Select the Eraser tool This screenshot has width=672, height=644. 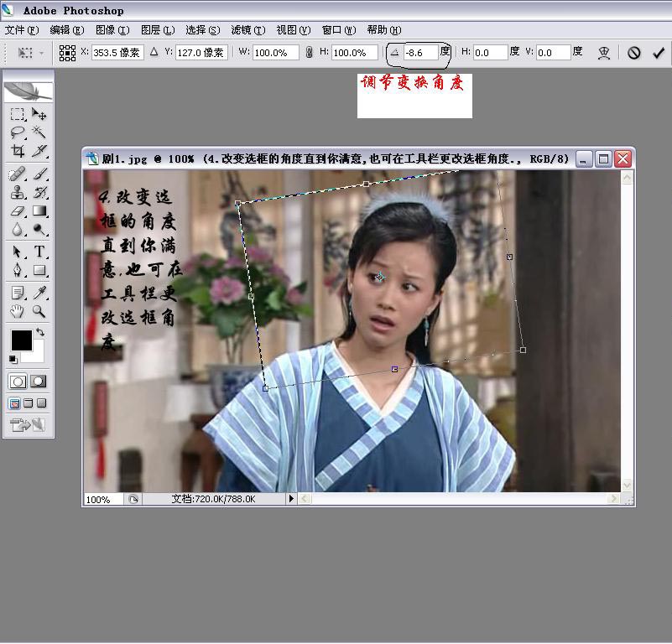click(x=18, y=211)
